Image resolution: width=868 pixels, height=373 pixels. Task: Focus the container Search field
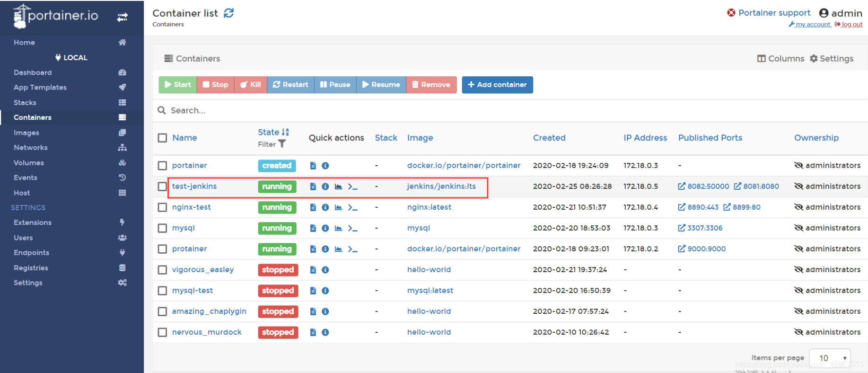coord(510,110)
